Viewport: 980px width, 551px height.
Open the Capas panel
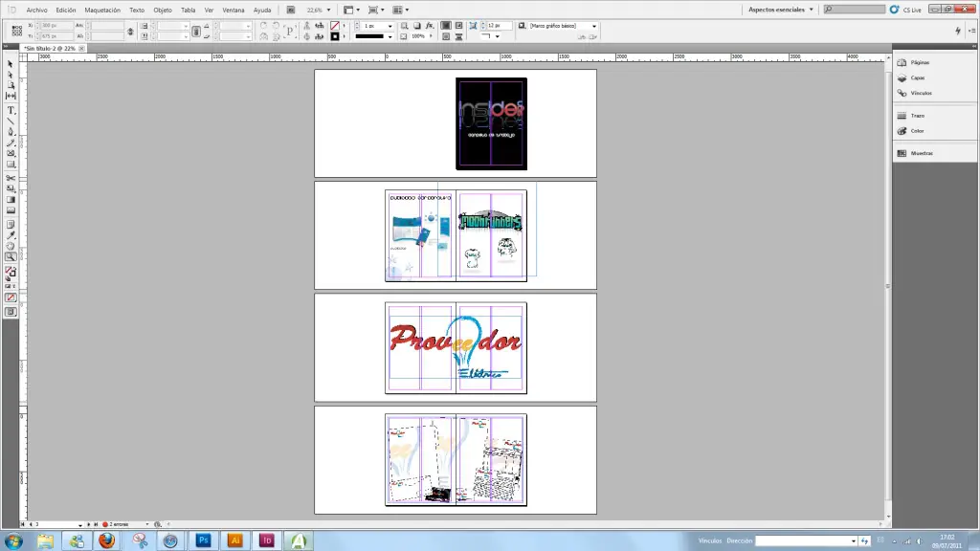point(918,78)
